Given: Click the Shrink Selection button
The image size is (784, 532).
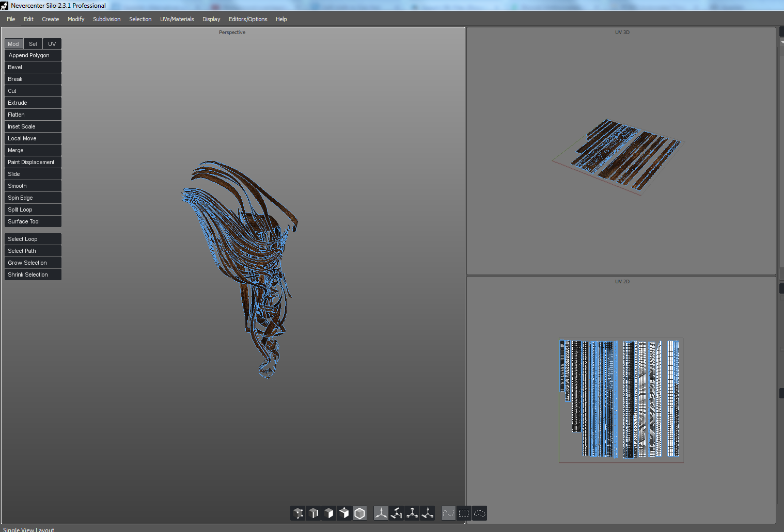Looking at the screenshot, I should 33,275.
